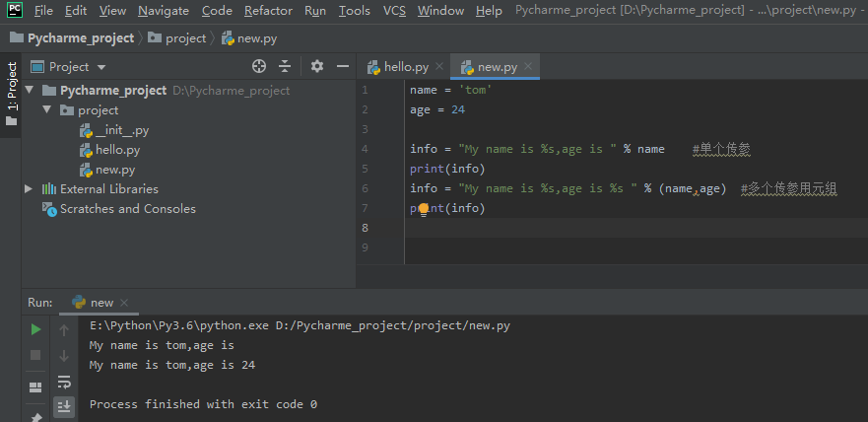Click the yellow intention lightbulb icon

[x=424, y=209]
